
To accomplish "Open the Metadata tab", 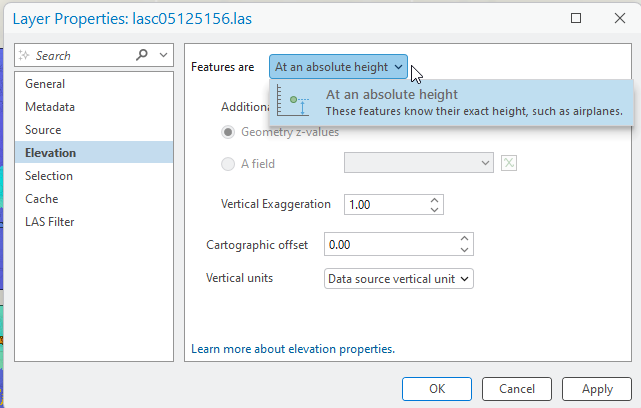I will 94,107.
